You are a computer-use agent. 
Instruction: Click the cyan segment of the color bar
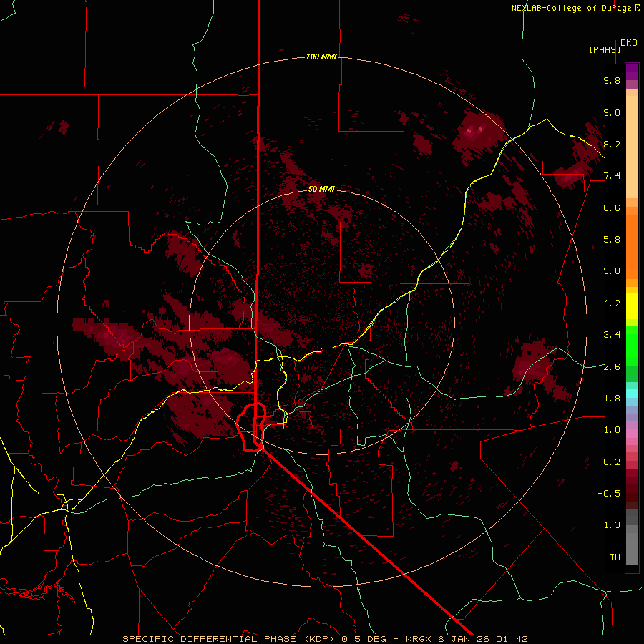pos(632,394)
